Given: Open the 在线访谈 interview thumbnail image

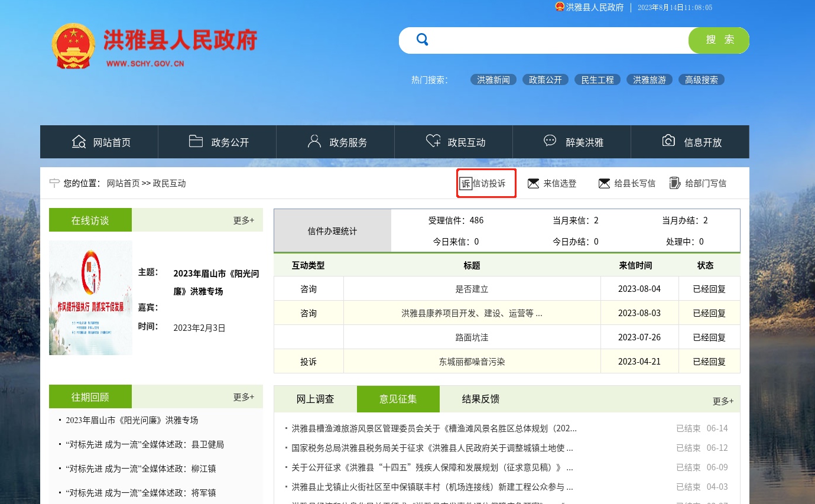Looking at the screenshot, I should click(90, 298).
